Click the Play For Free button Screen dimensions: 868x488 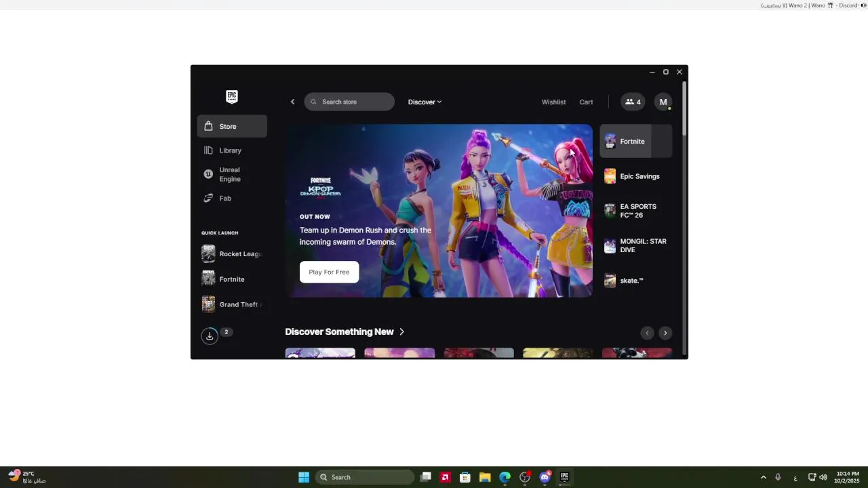point(329,272)
